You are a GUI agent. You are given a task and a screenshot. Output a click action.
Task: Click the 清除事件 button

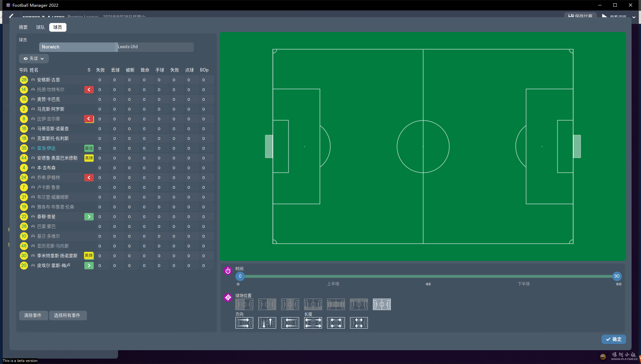(33, 315)
